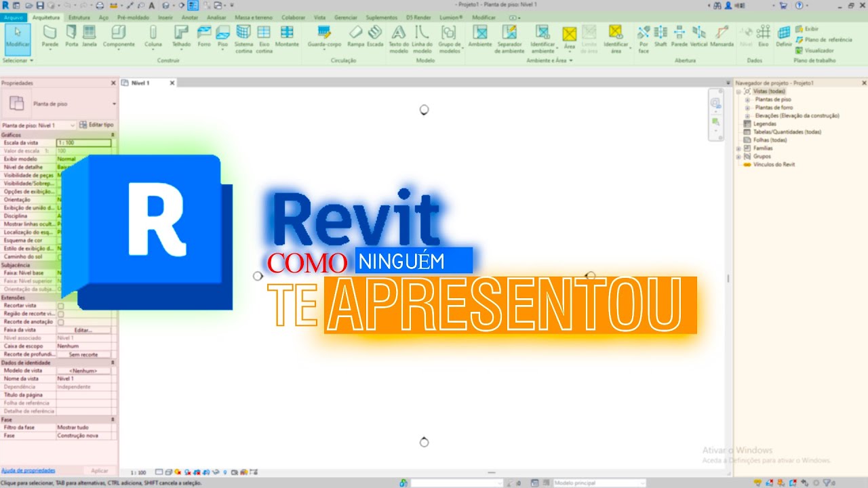
Task: Select the Shaft opening tool
Action: pos(660,35)
